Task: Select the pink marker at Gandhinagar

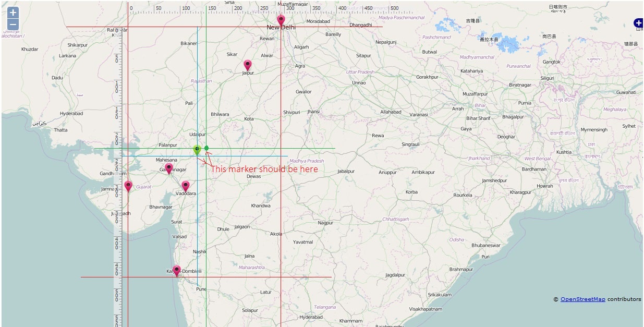Action: [x=168, y=168]
